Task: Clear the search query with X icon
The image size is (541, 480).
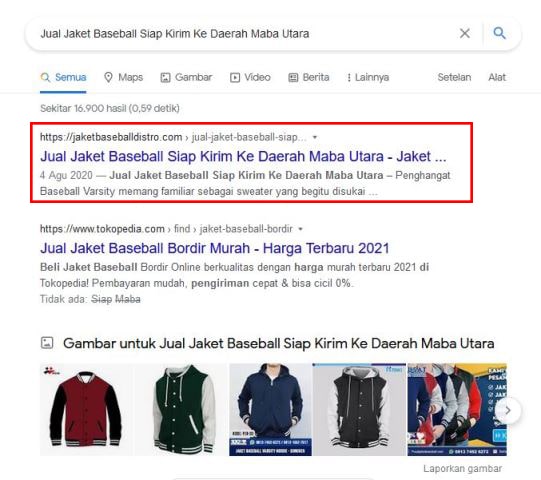Action: pyautogui.click(x=465, y=33)
